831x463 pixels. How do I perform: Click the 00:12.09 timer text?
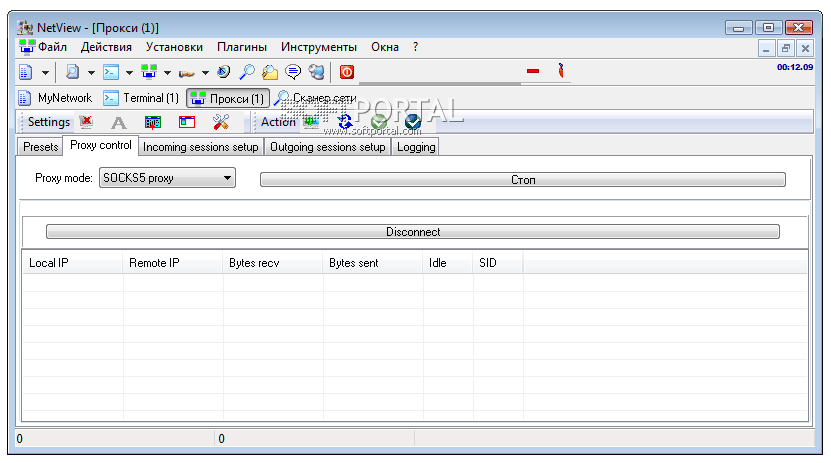795,67
